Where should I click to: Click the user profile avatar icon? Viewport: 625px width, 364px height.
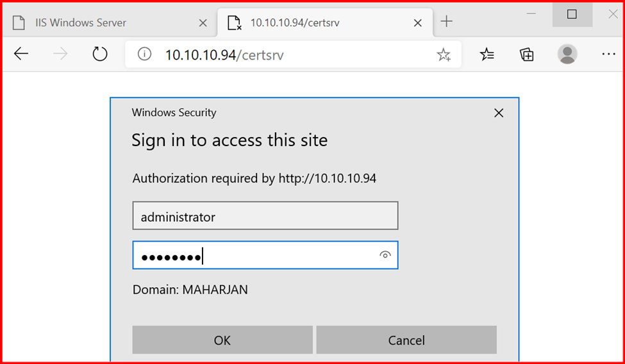pyautogui.click(x=567, y=54)
